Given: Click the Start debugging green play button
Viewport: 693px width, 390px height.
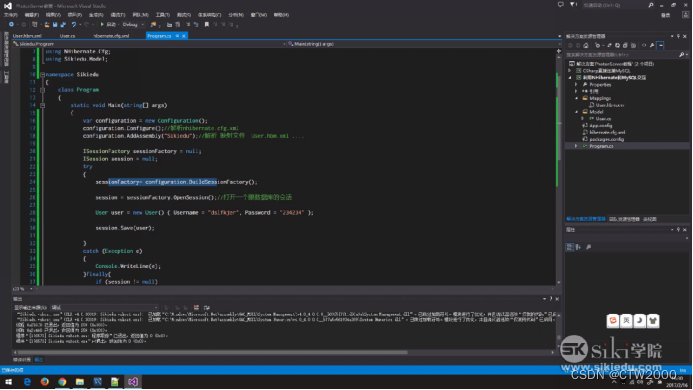Looking at the screenshot, I should tap(102, 25).
